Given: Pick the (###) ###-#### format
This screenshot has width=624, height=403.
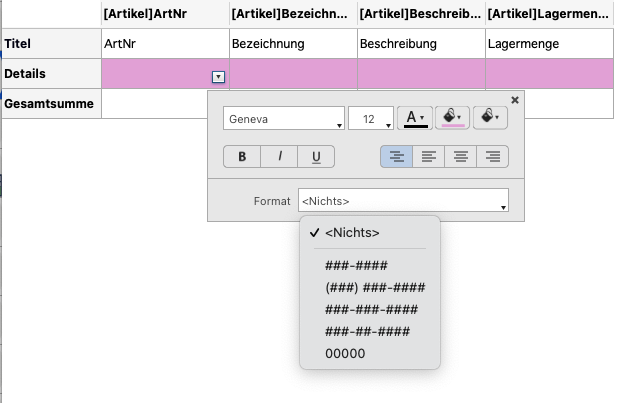Looking at the screenshot, I should point(375,288).
